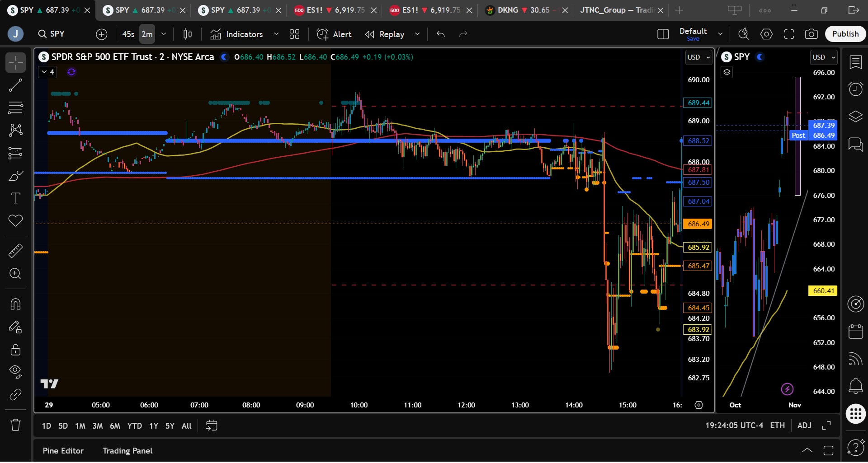Open the Pine Editor tab
This screenshot has height=463, width=868.
click(63, 451)
